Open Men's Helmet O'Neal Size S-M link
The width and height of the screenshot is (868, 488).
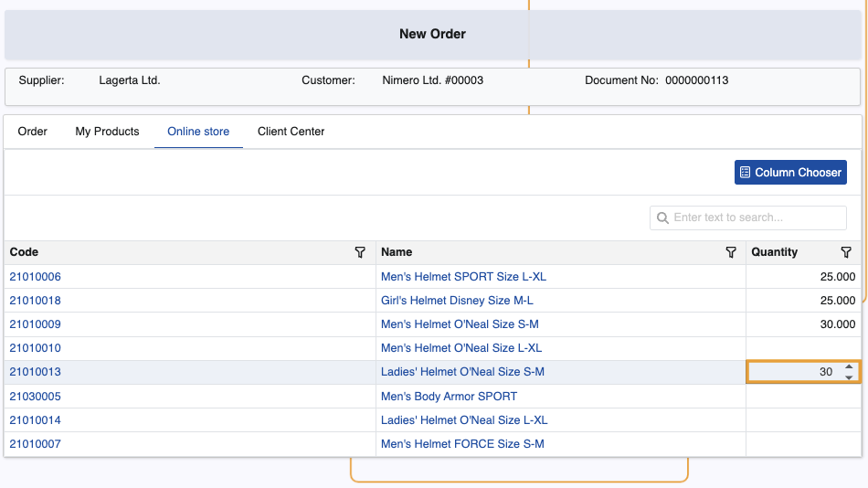click(460, 324)
